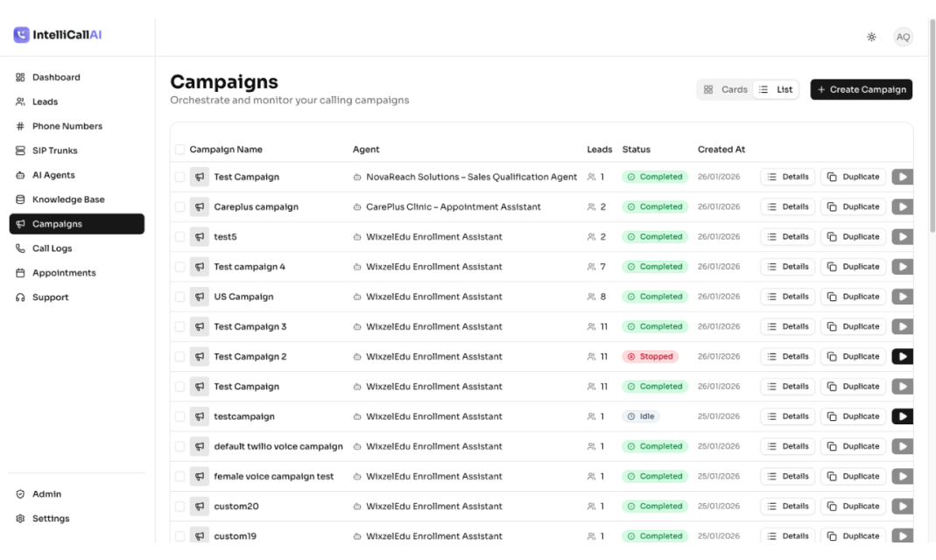Go to Appointments page

[x=76, y=273]
